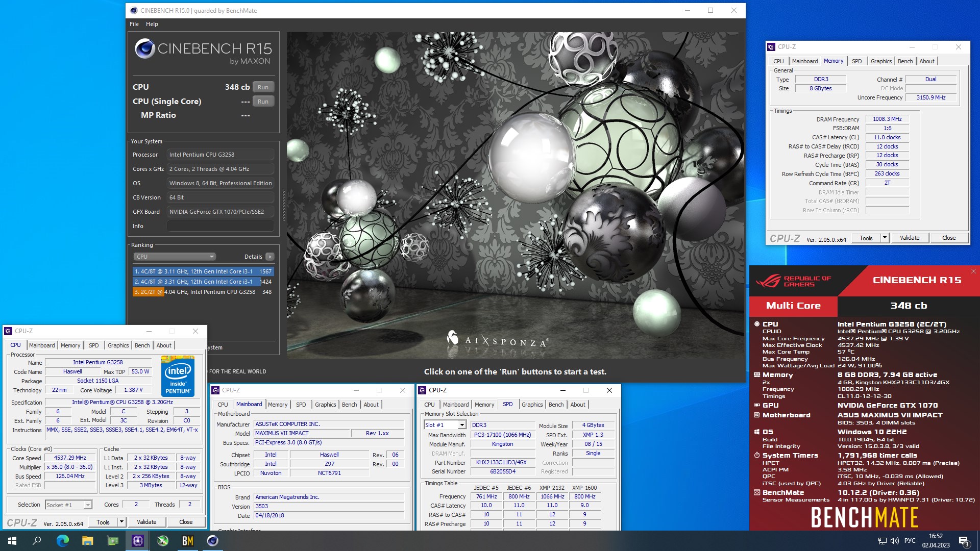
Task: Close the BenchMate result panel
Action: click(973, 271)
